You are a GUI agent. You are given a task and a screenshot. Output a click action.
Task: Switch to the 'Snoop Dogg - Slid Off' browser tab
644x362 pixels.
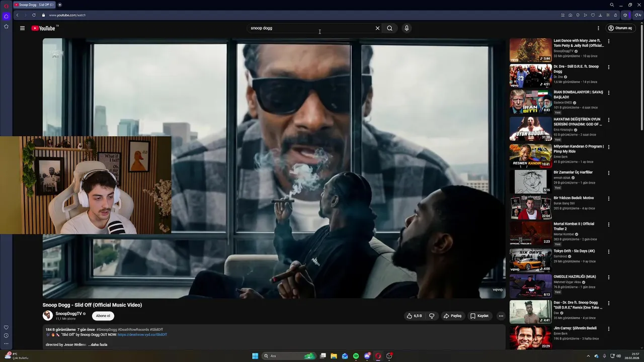[34, 5]
